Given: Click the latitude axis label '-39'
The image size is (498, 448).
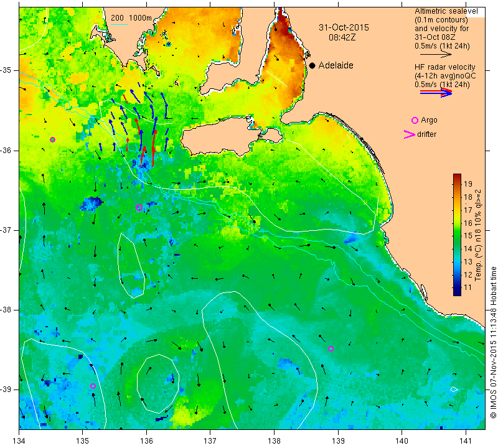Looking at the screenshot, I should coord(6,389).
